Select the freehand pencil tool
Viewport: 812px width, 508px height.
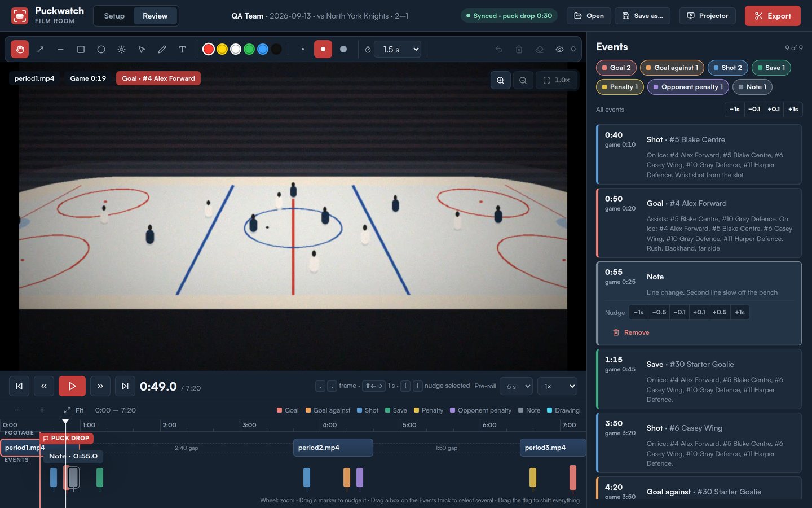(162, 50)
